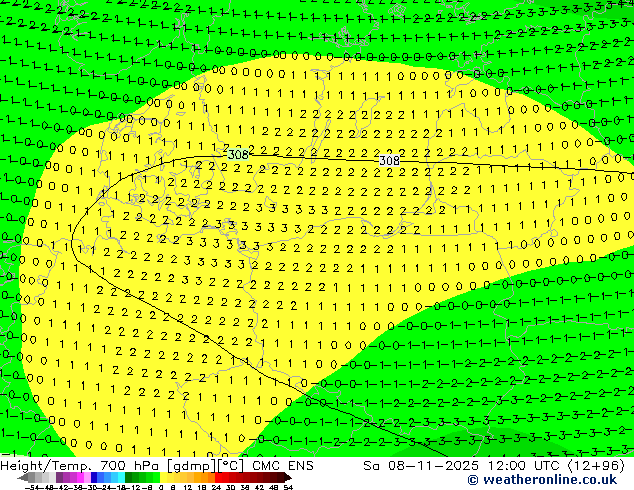Pick the magenta legend swatch
The width and height of the screenshot is (634, 490).
(x=80, y=477)
